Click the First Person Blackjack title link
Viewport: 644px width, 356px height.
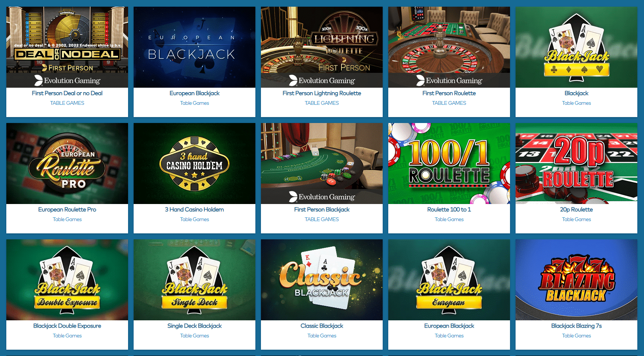point(322,210)
